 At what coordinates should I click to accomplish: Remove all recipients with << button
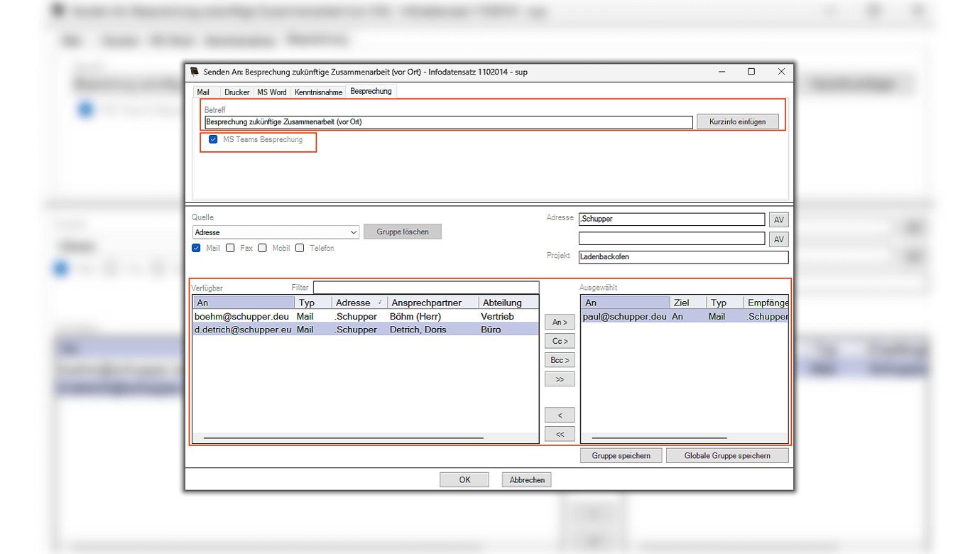pos(560,434)
